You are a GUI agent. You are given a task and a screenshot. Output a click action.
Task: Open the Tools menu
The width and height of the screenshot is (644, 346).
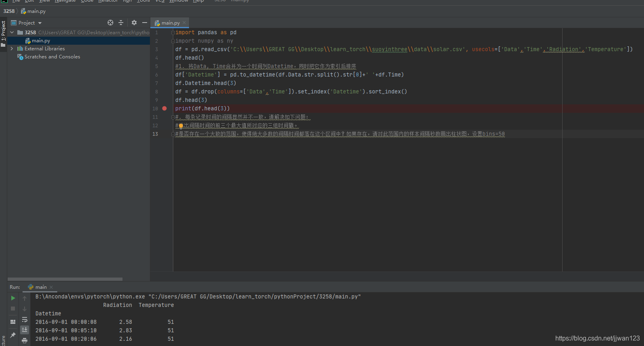[x=143, y=1]
